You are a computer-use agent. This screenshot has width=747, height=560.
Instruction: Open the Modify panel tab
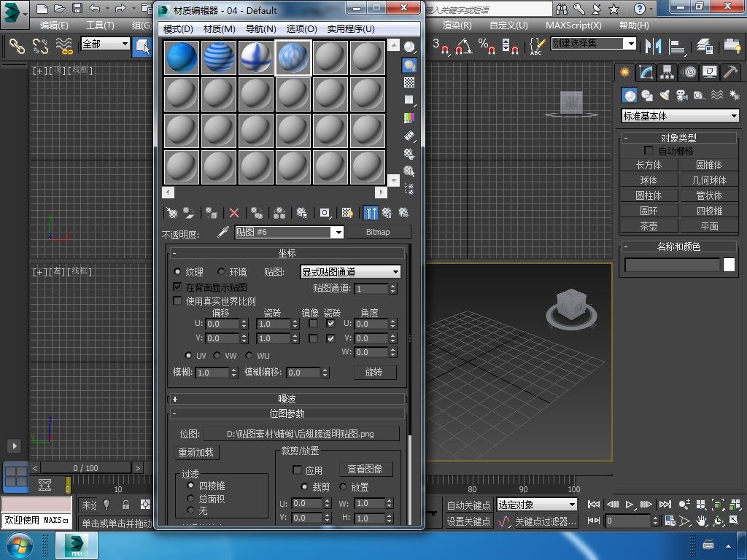(646, 72)
